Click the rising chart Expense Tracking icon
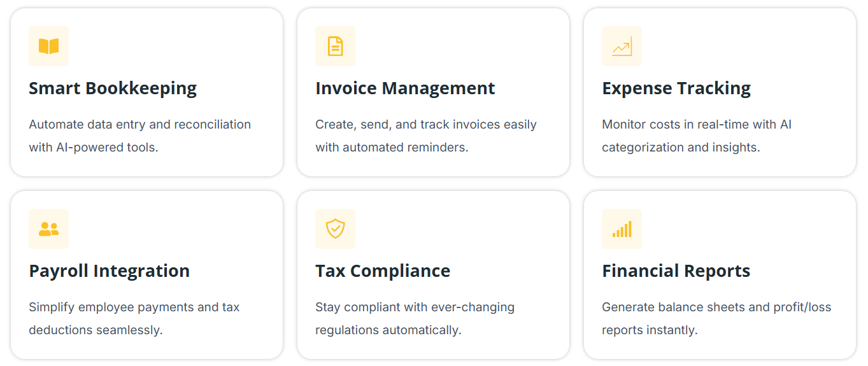This screenshot has width=868, height=366. pyautogui.click(x=622, y=46)
